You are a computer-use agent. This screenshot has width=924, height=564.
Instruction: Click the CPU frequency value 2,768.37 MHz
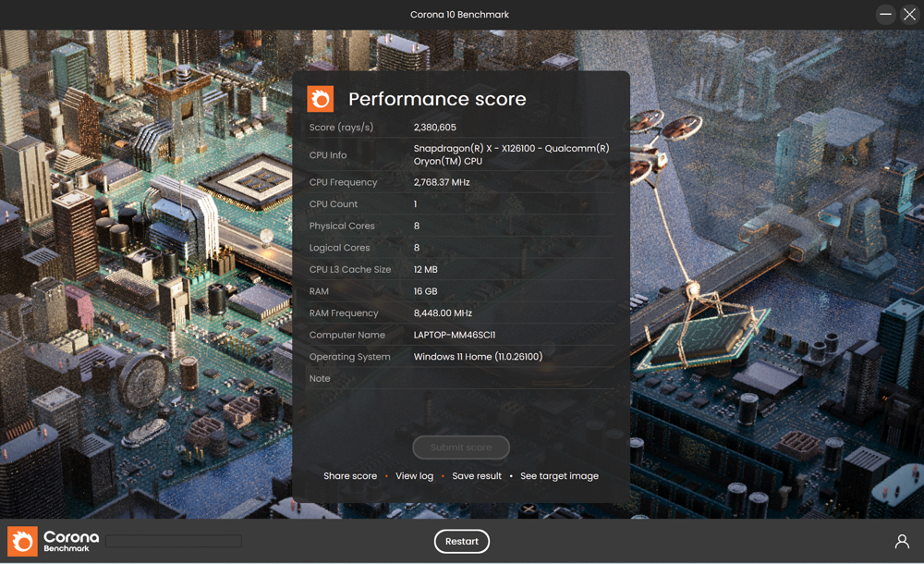(442, 182)
